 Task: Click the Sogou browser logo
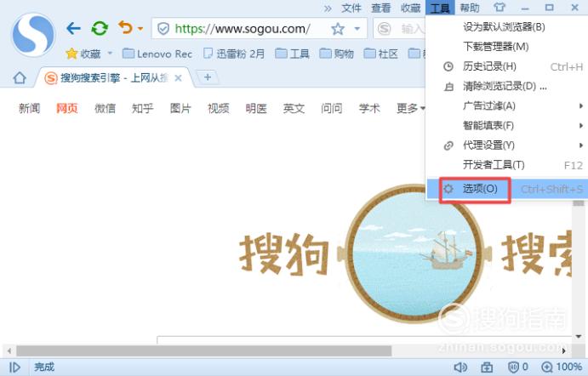(34, 35)
